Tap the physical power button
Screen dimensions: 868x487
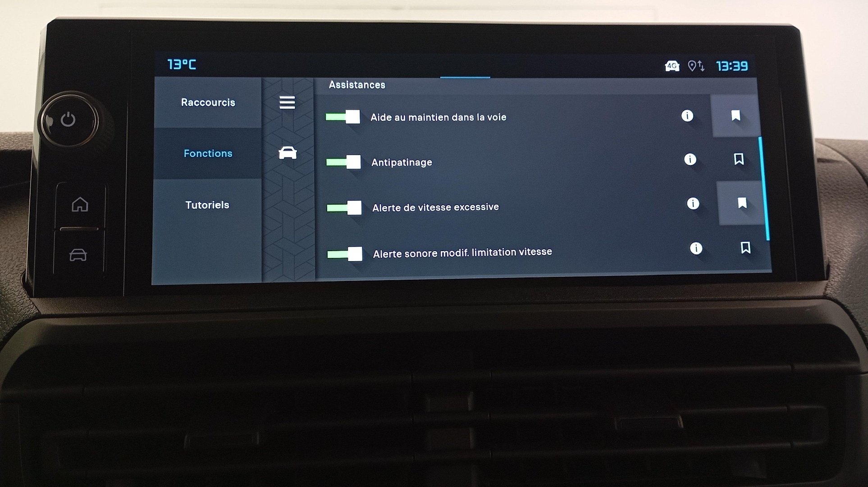click(x=68, y=120)
